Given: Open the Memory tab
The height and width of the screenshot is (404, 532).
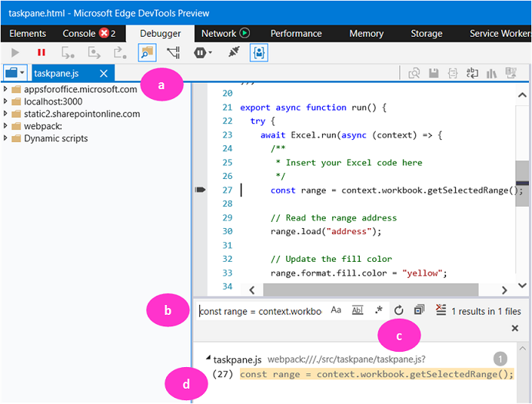Looking at the screenshot, I should point(367,34).
